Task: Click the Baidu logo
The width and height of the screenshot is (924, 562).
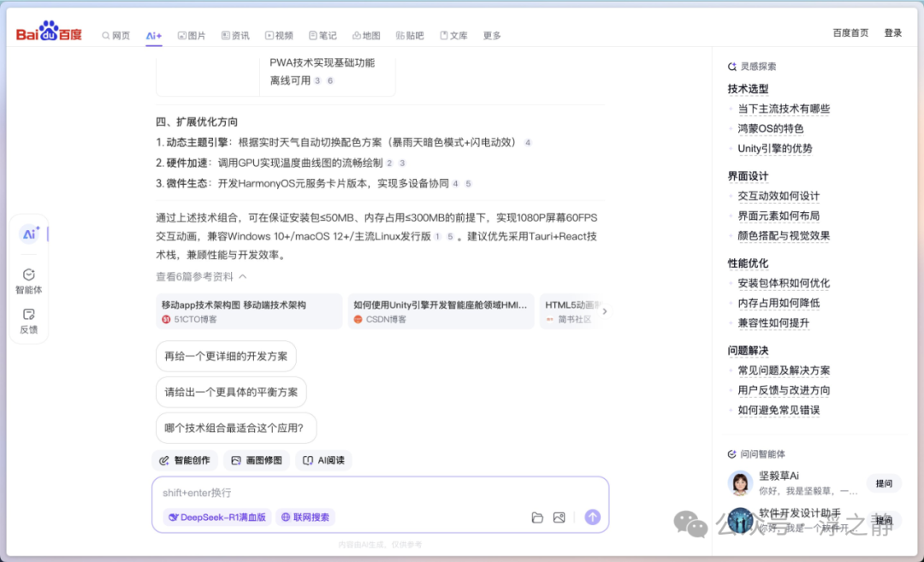Action: [49, 32]
